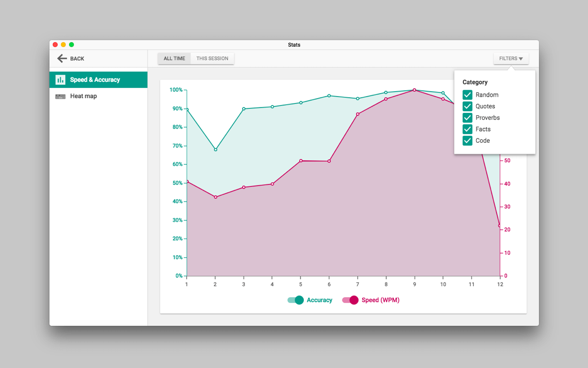Click the bar chart icon for Speed & Accuracy

pyautogui.click(x=60, y=79)
